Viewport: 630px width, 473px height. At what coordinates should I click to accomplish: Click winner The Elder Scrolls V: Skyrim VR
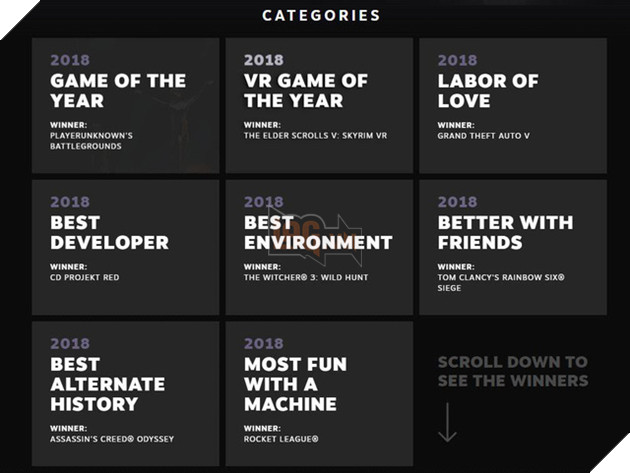(315, 136)
